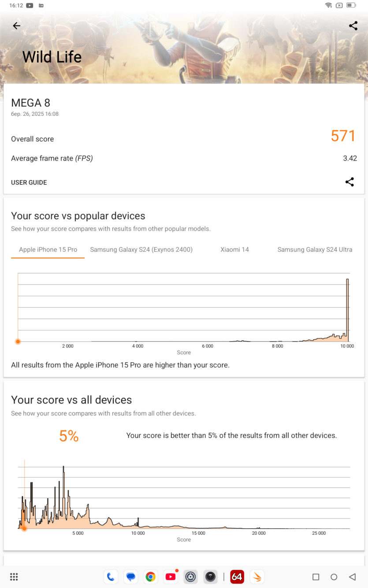The image size is (368, 588).
Task: Launch the Camera app from dock
Action: point(211,577)
